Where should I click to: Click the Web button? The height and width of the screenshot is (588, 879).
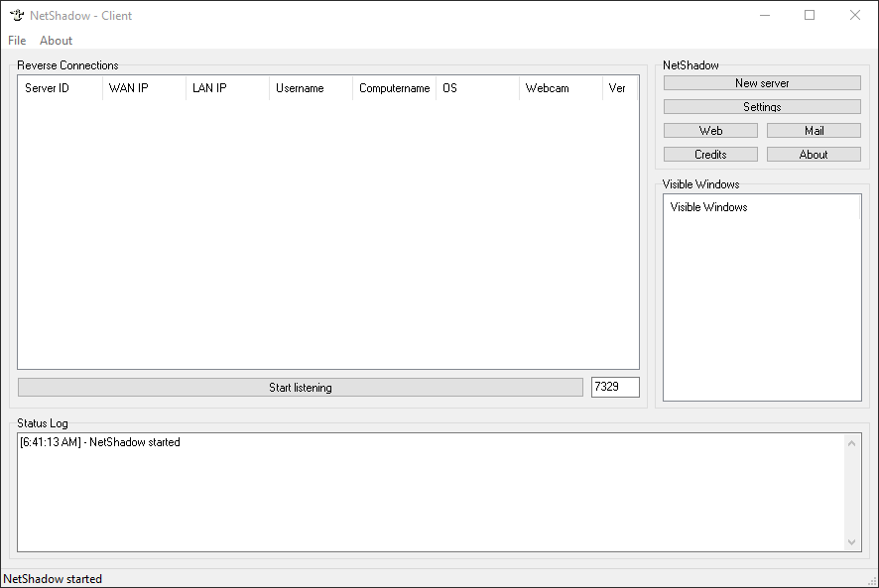tap(710, 131)
